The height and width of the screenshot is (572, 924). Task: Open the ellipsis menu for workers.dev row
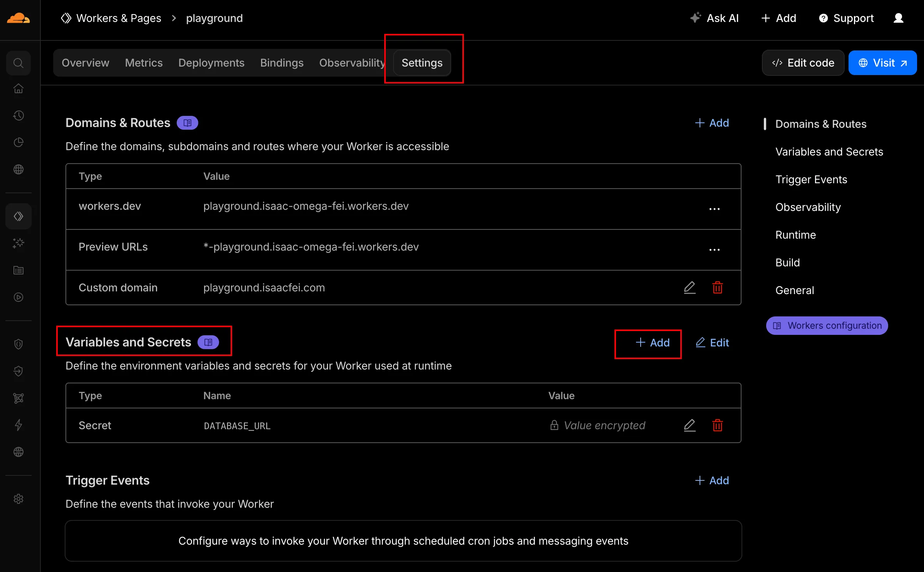tap(714, 209)
